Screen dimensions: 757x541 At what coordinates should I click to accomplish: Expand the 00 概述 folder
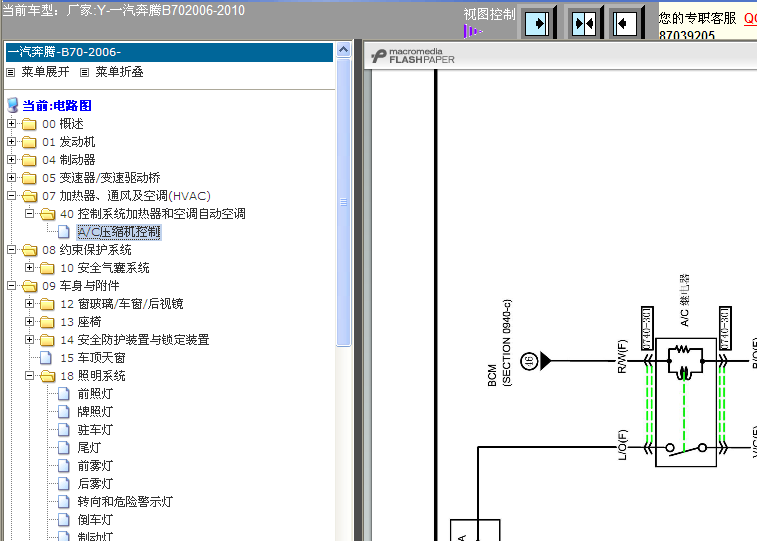12,124
